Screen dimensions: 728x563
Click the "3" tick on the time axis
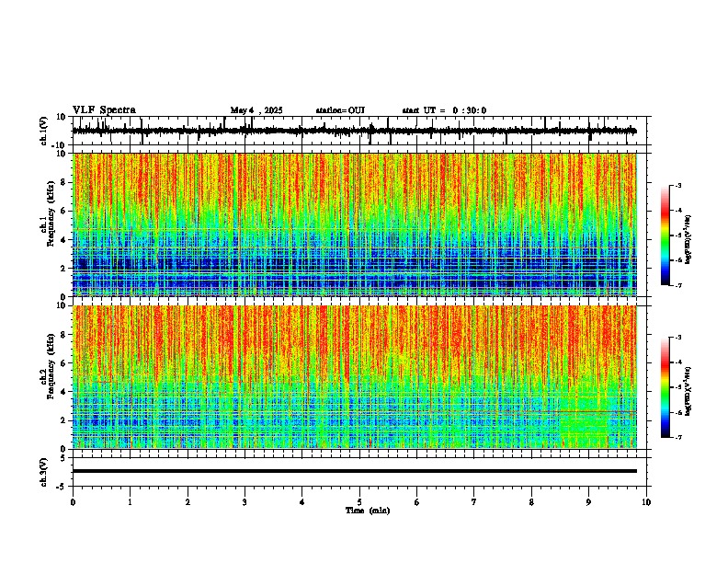(x=245, y=502)
